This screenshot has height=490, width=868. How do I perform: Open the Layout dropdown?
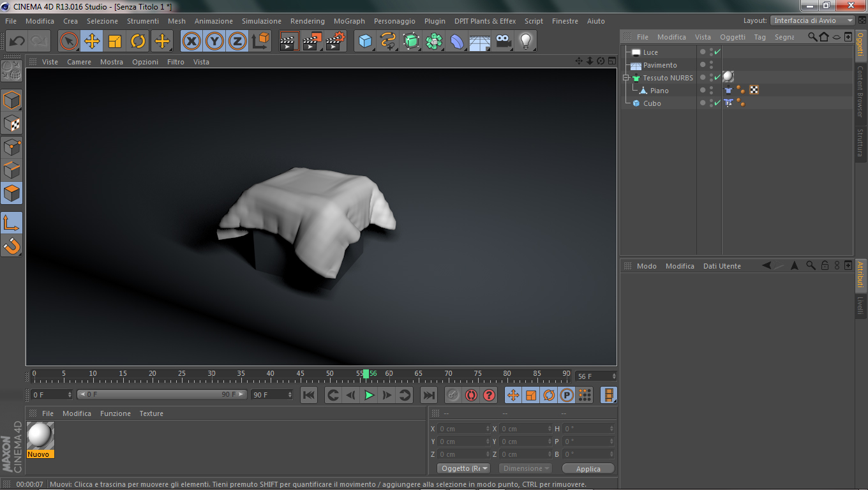click(812, 20)
